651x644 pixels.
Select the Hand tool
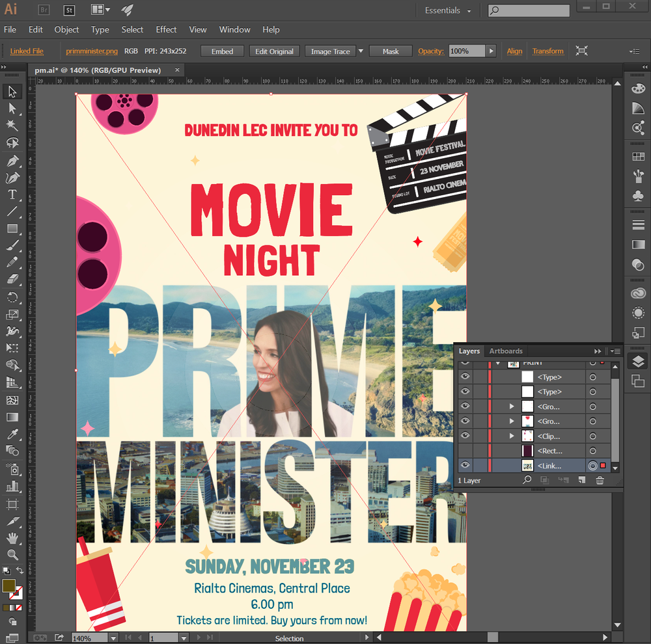click(x=12, y=538)
